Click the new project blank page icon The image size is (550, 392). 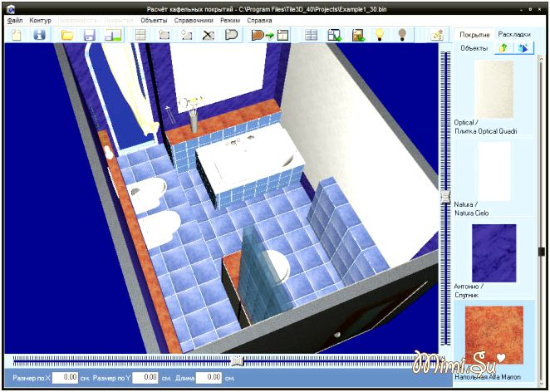click(15, 35)
